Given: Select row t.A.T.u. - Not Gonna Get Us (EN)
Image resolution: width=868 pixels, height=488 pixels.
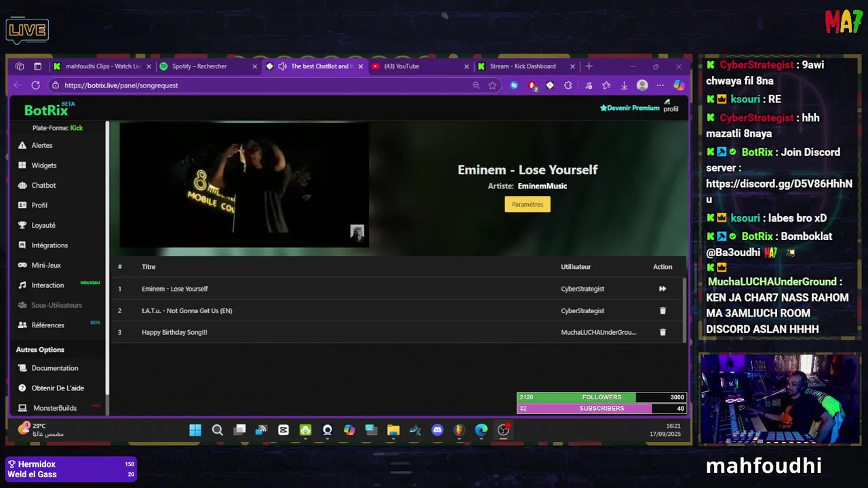Looking at the screenshot, I should [x=398, y=310].
